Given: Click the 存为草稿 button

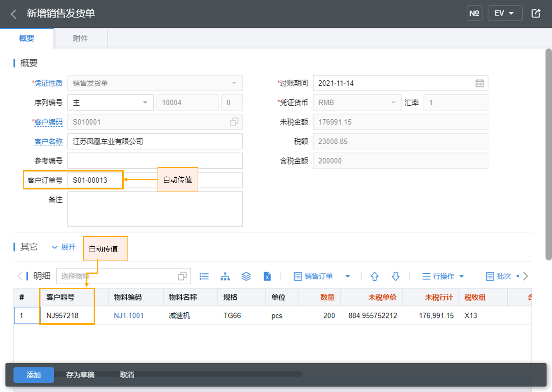Looking at the screenshot, I should point(80,375).
